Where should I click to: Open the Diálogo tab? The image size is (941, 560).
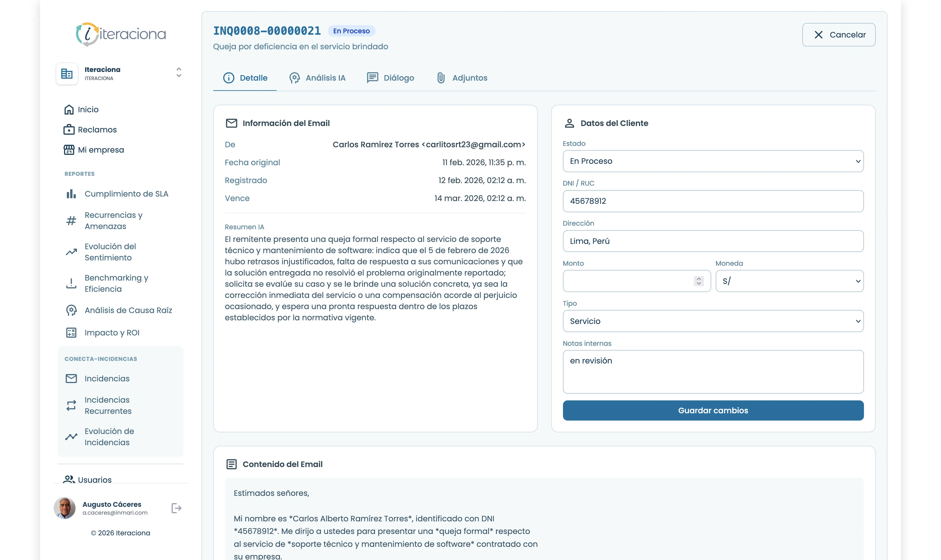click(x=390, y=78)
